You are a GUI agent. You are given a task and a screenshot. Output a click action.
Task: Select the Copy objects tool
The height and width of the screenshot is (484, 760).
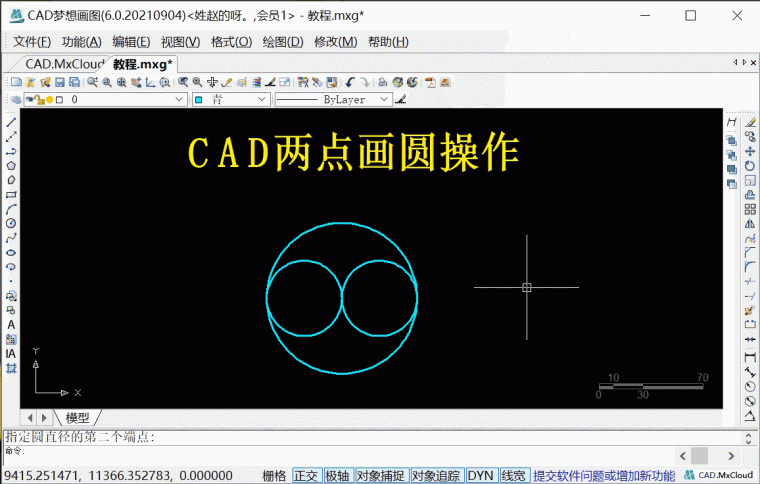[750, 137]
